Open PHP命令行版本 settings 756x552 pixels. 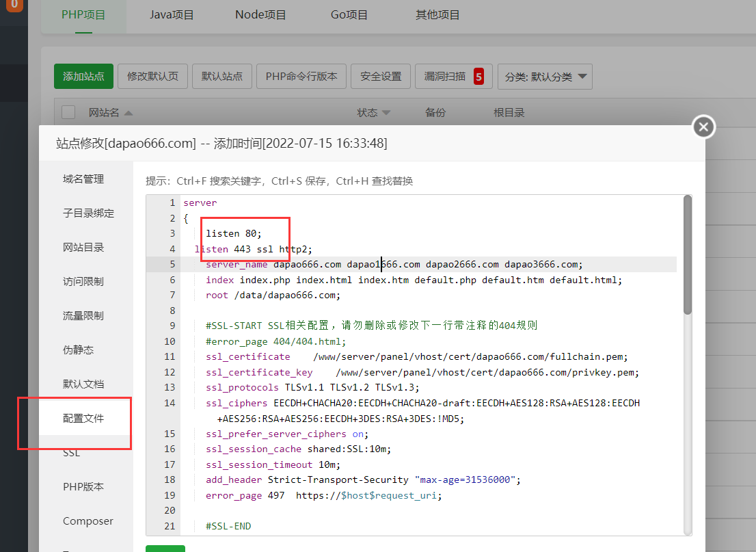coord(301,76)
